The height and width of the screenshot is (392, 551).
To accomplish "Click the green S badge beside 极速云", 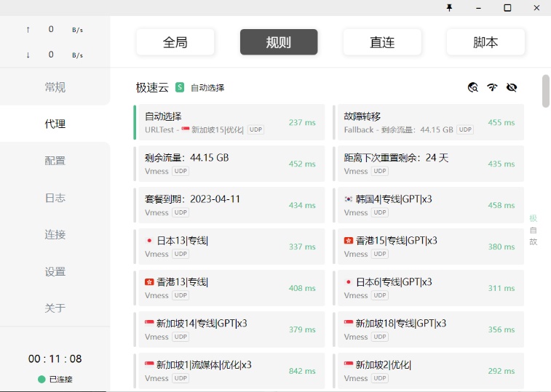I will click(x=180, y=87).
